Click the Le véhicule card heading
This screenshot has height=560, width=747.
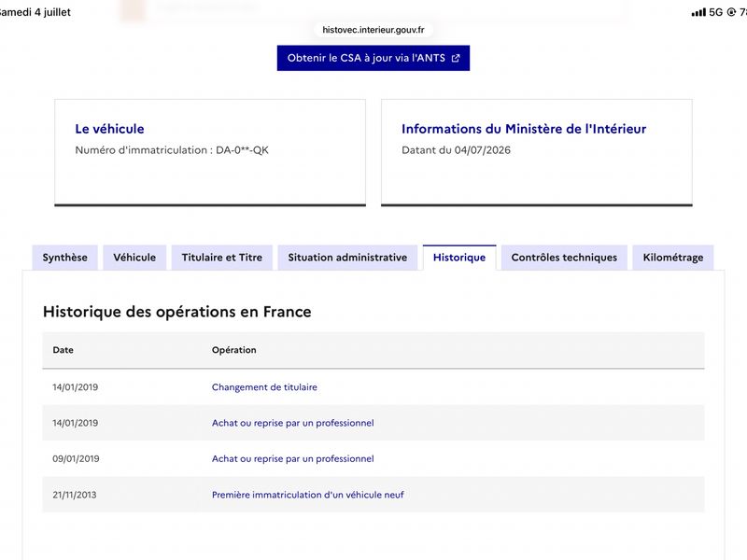(x=109, y=129)
